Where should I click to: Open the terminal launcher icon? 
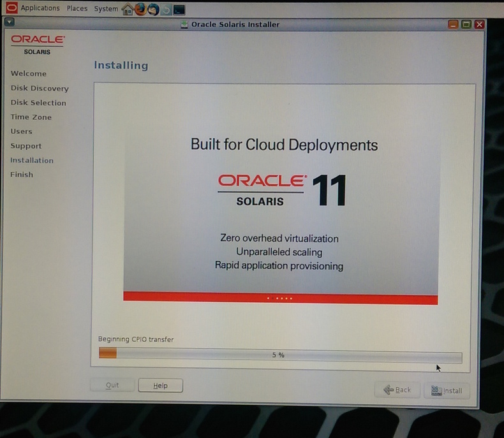[179, 10]
